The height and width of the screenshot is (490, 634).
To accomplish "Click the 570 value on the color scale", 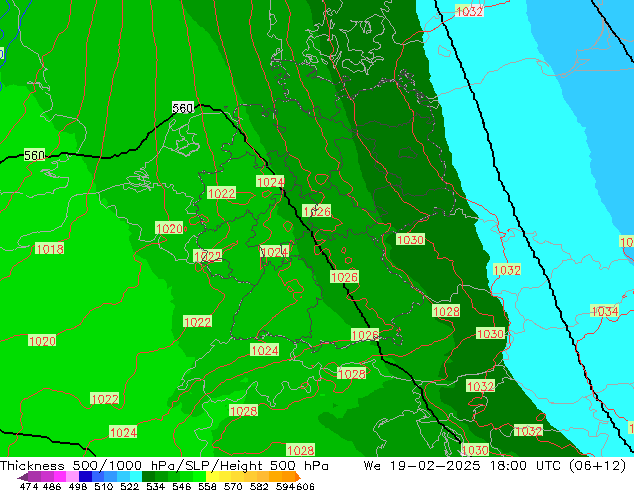I will 233,486.
